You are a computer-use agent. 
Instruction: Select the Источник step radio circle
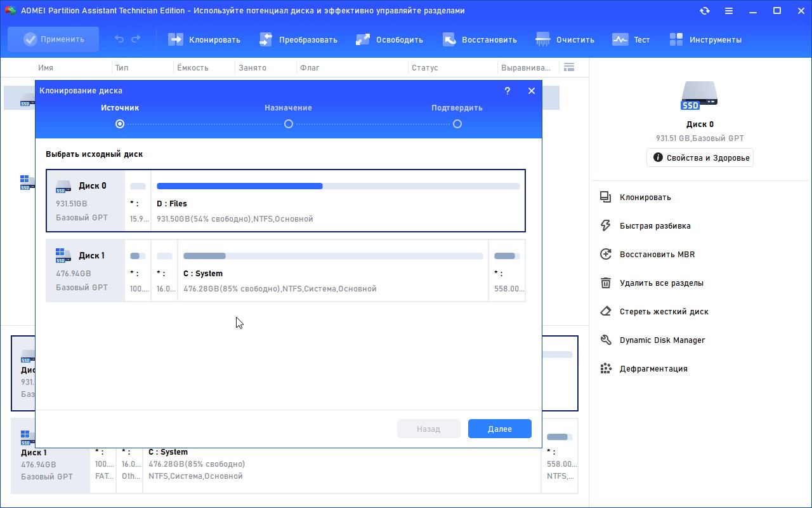120,124
